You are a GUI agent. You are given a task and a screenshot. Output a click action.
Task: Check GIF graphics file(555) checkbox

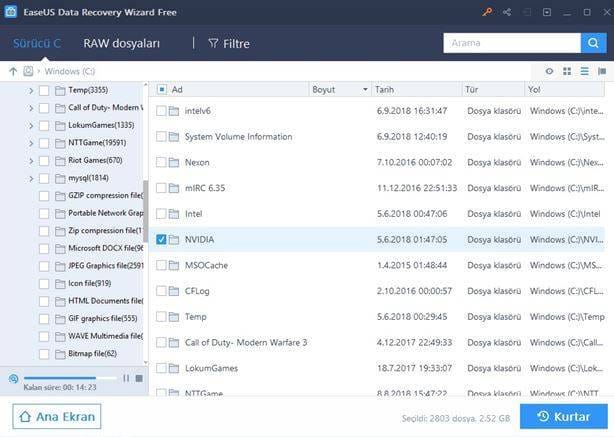point(44,319)
